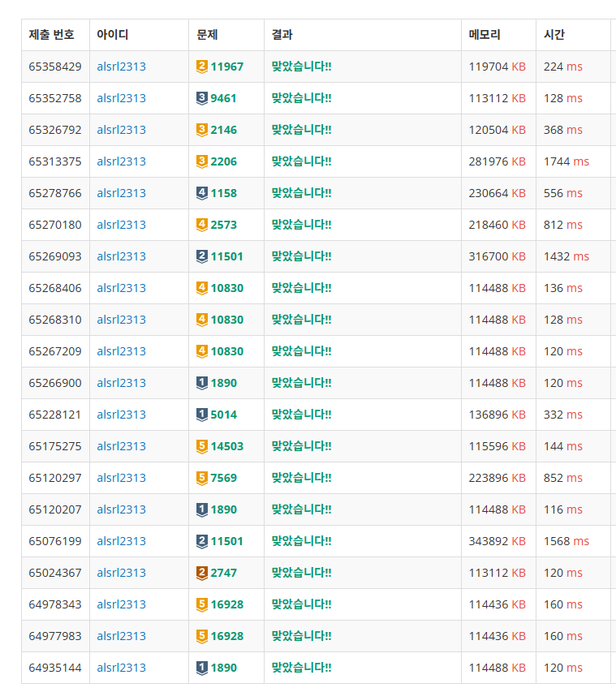Click memory value 281976 KB
Viewport: 616px width, 692px height.
click(x=498, y=161)
